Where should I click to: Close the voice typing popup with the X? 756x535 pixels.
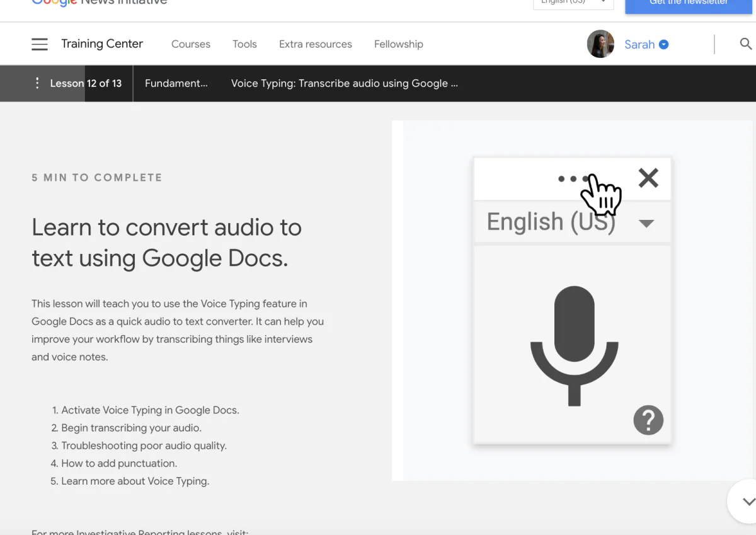pyautogui.click(x=648, y=178)
